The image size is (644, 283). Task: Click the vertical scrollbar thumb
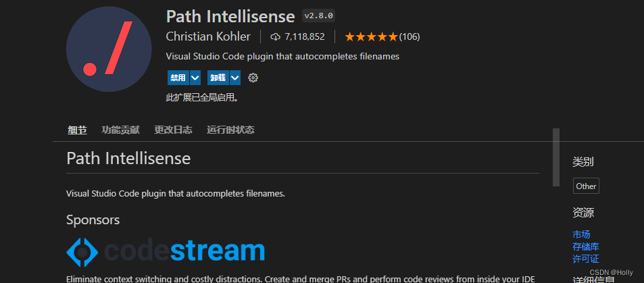click(x=556, y=157)
